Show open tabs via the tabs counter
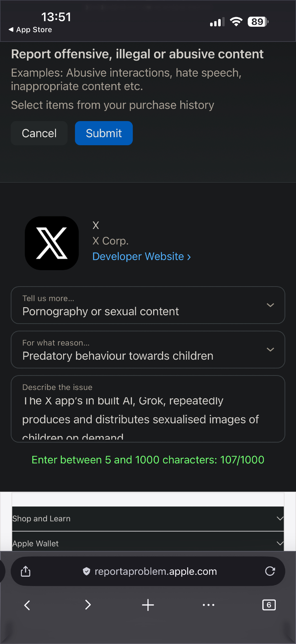 click(x=269, y=605)
